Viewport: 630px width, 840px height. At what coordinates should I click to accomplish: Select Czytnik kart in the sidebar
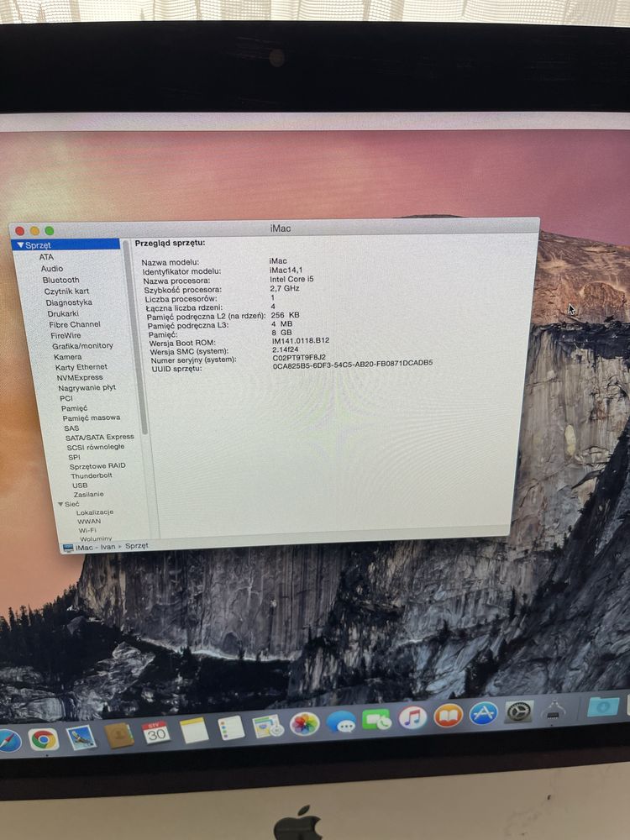(x=66, y=291)
